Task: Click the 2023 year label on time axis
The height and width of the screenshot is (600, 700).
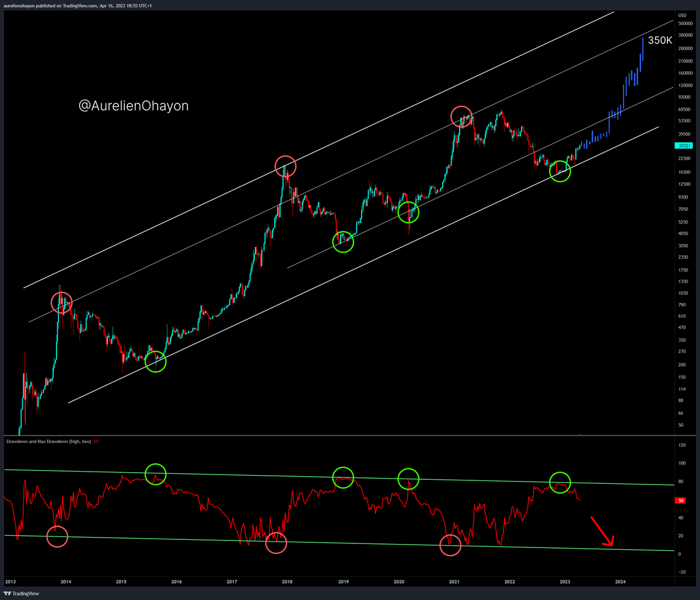Action: [x=565, y=582]
